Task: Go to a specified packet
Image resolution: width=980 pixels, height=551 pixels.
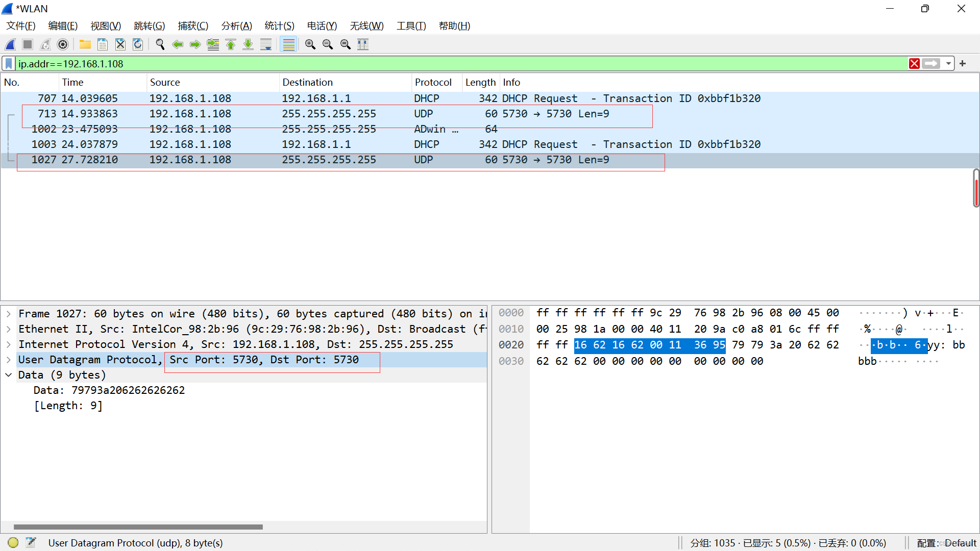Action: click(213, 44)
